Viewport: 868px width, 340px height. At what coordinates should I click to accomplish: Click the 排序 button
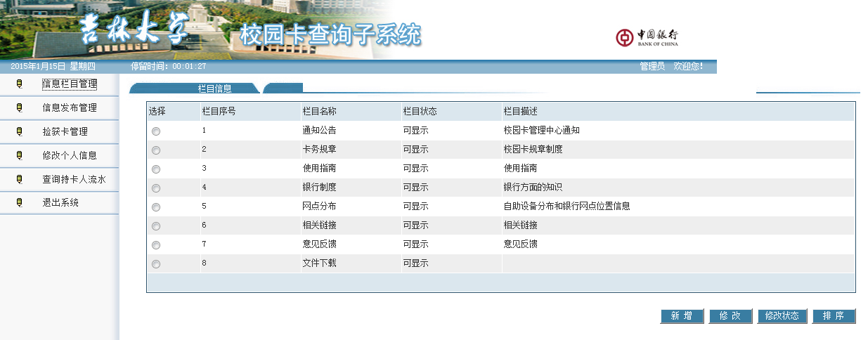tap(834, 316)
